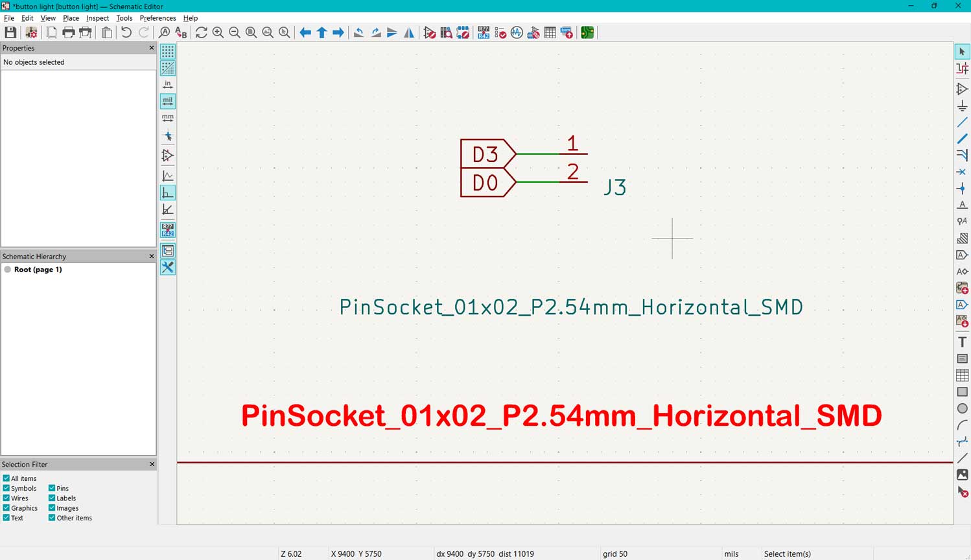Rotate selection clockwise
This screenshot has width=971, height=560.
point(376,32)
